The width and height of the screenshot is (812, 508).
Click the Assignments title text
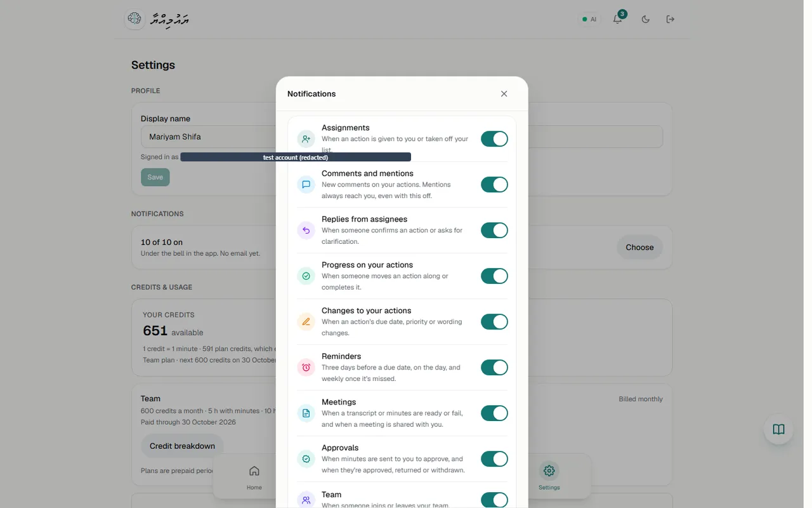pos(346,128)
